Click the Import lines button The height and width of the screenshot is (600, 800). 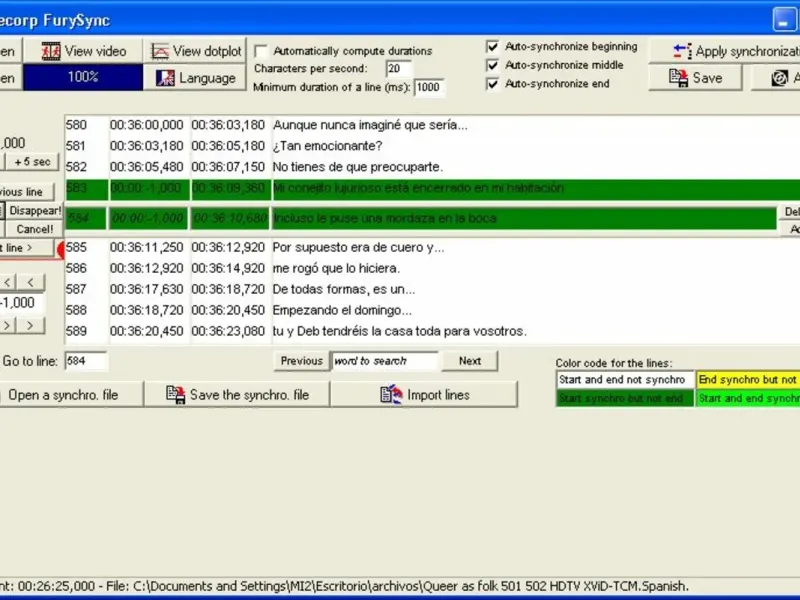click(424, 394)
